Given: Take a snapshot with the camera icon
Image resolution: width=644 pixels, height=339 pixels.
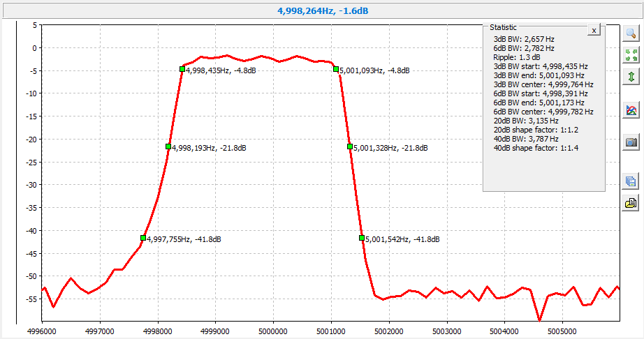Looking at the screenshot, I should point(631,142).
